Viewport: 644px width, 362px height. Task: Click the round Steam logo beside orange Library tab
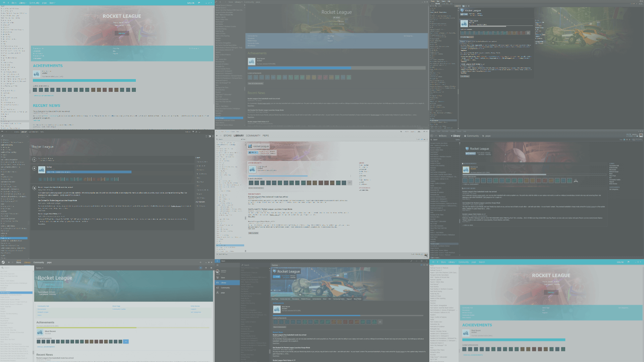click(3, 262)
